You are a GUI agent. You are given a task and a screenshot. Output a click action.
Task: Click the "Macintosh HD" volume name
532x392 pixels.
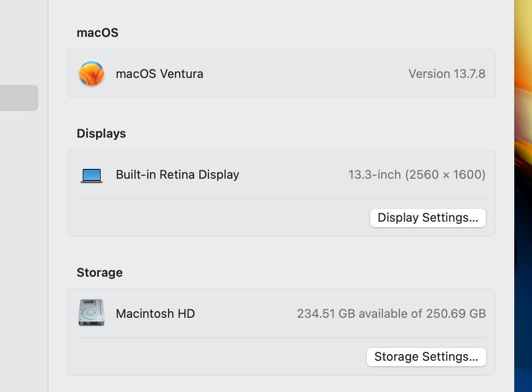tap(155, 314)
